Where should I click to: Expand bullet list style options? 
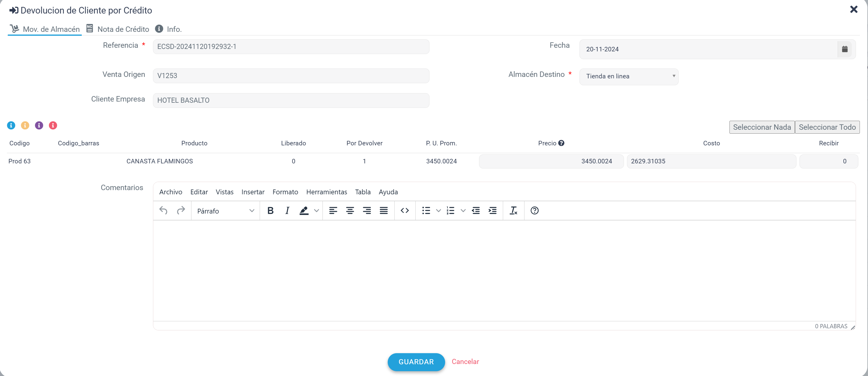439,211
